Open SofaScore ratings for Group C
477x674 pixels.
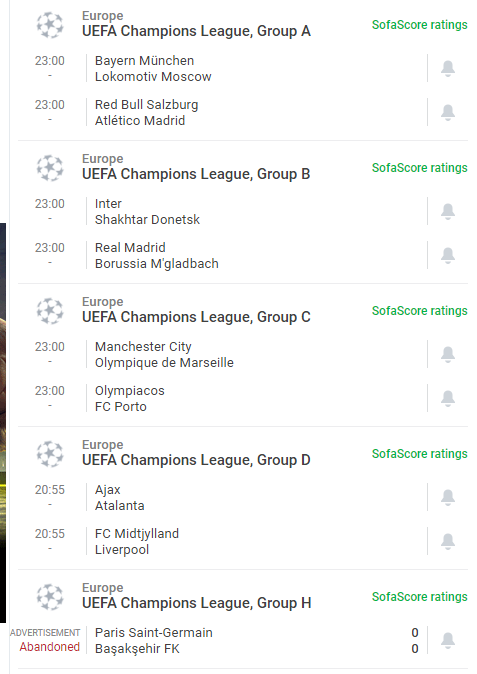[419, 311]
